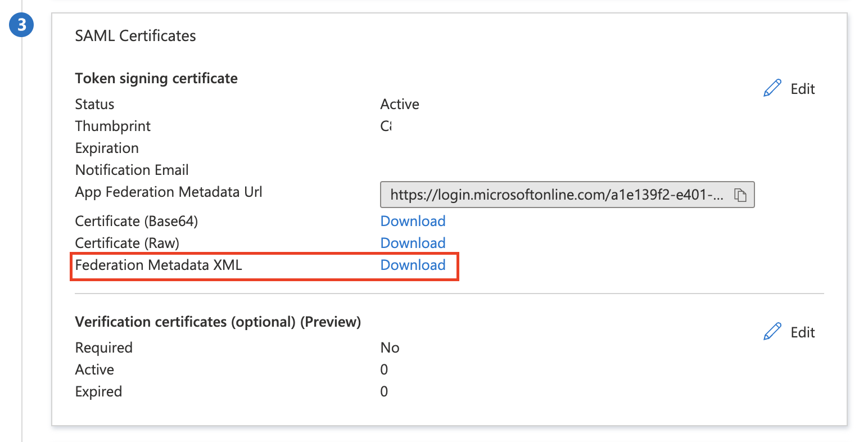Click the Active status value

pyautogui.click(x=399, y=104)
